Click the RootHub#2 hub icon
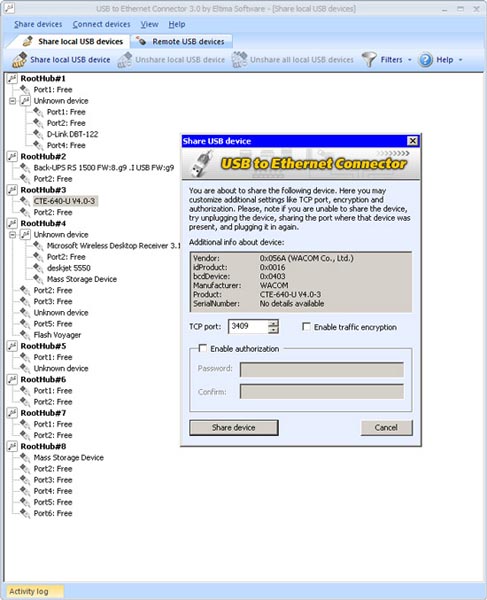487x600 pixels. 12,157
